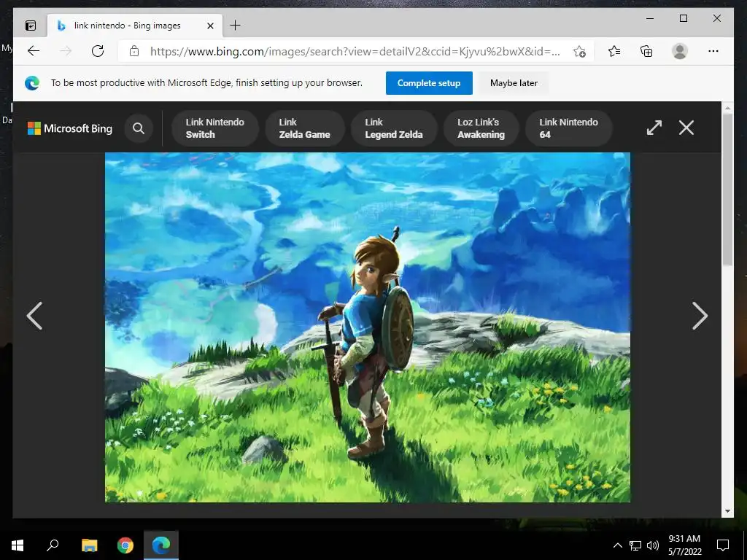Open a new browser tab

pos(236,26)
